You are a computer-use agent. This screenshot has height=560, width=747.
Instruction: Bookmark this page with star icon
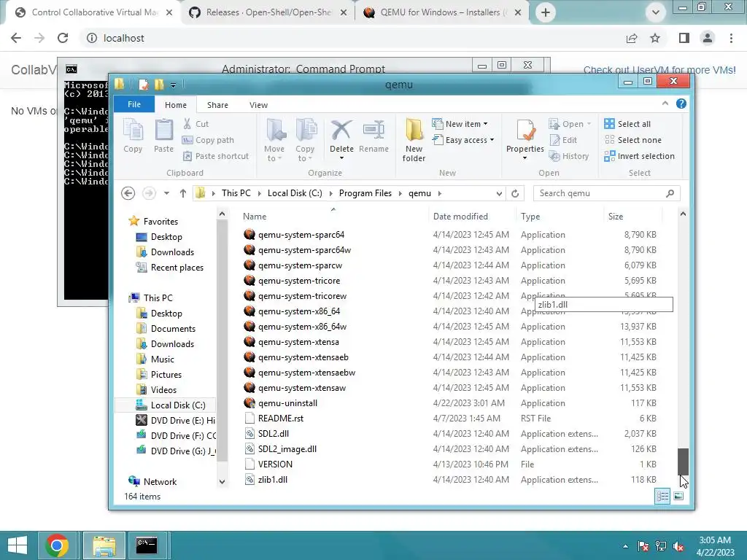coord(655,38)
